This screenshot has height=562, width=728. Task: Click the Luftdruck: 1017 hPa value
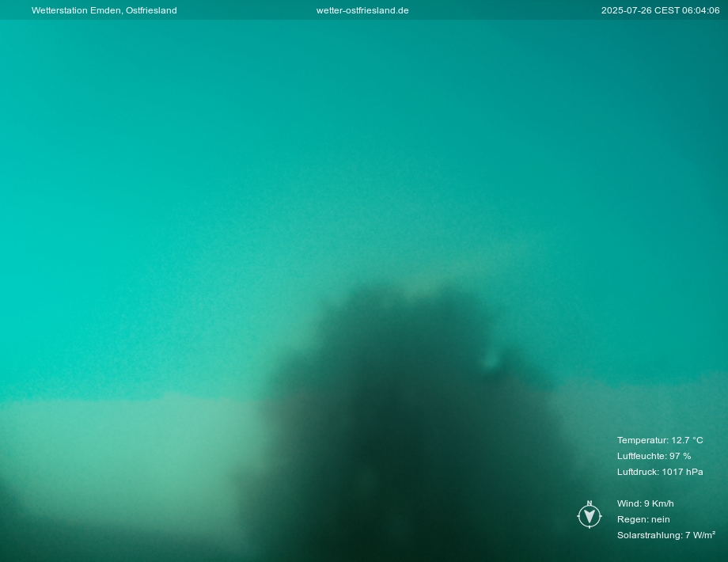pyautogui.click(x=660, y=472)
